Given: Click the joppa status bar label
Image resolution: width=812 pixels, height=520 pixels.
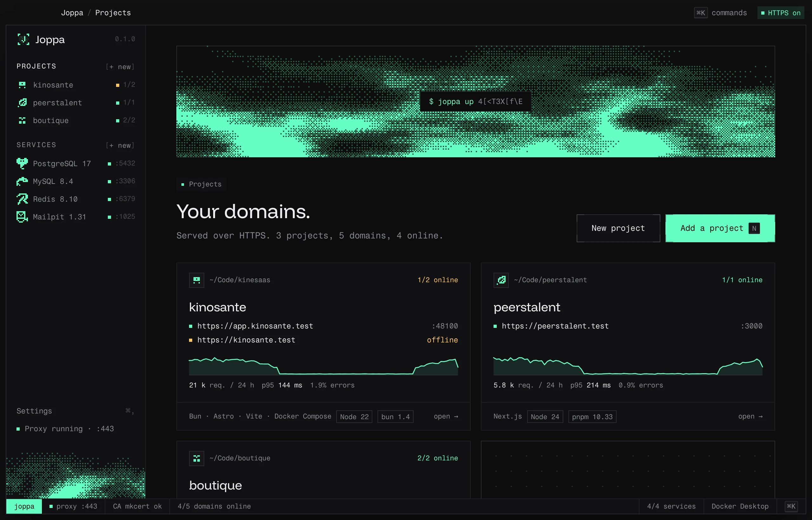Looking at the screenshot, I should (24, 506).
